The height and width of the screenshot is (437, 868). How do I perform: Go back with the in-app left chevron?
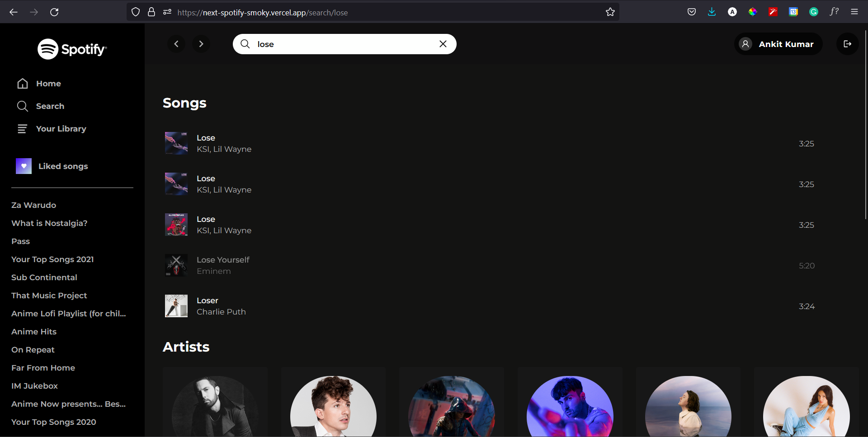click(176, 44)
